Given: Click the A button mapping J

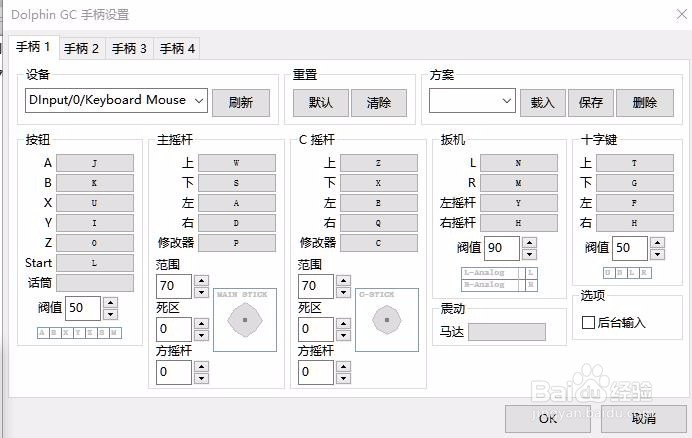Looking at the screenshot, I should click(94, 163).
